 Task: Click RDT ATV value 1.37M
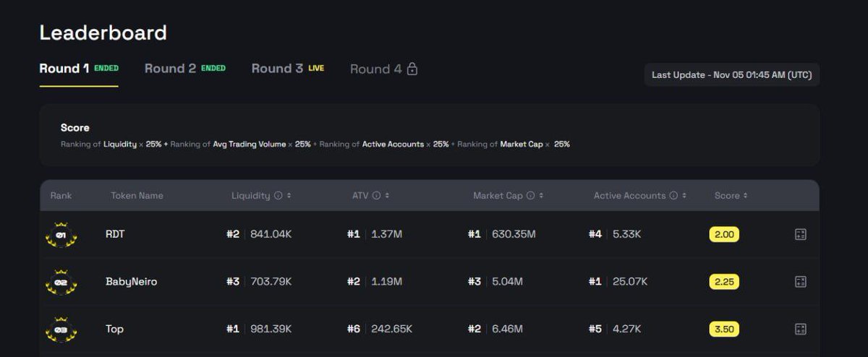pos(386,234)
